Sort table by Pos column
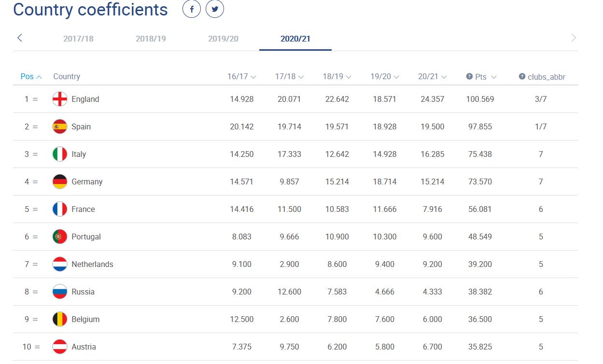Viewport: 603px width, 364px height. coord(31,76)
